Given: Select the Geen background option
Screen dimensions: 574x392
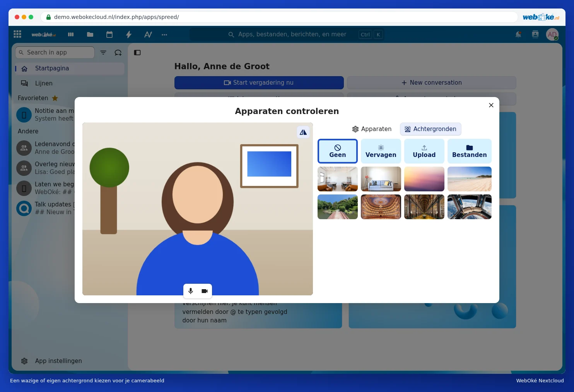Looking at the screenshot, I should click(x=338, y=151).
